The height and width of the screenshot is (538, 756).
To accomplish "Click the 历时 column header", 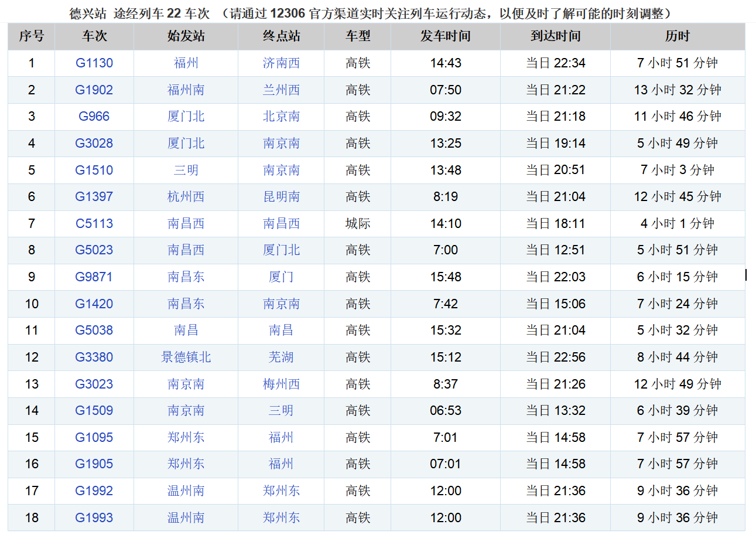I will point(678,36).
